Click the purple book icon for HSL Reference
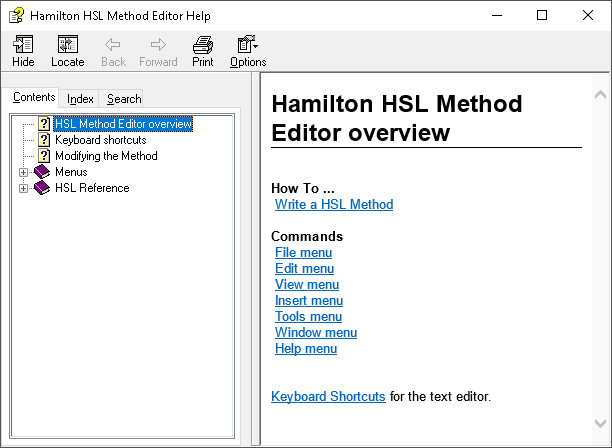The image size is (612, 448). coord(42,188)
